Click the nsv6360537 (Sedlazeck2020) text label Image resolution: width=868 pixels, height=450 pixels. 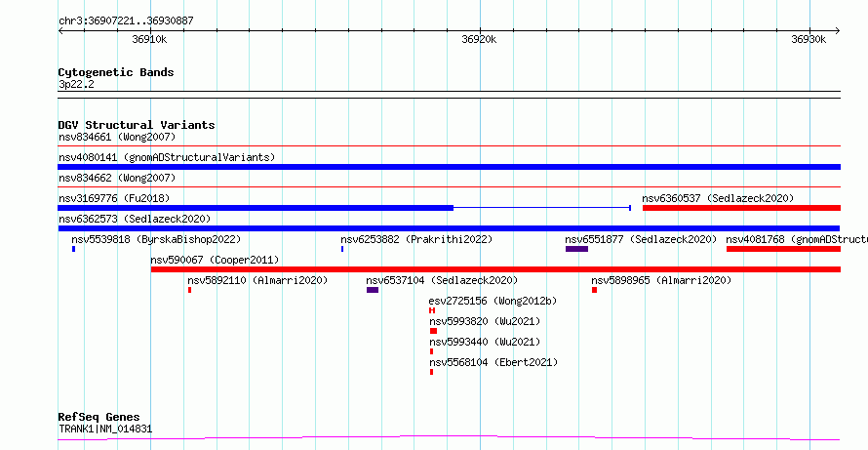718,198
